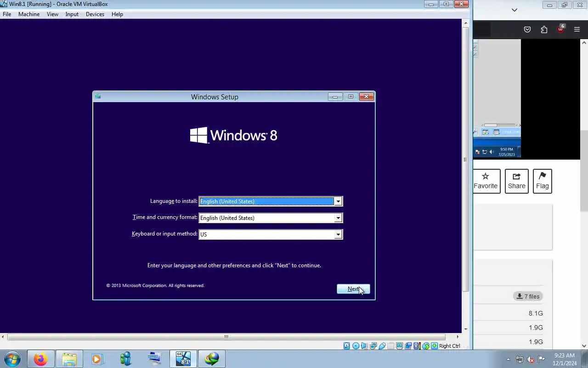Click the keyboard capture green arrow icon
The image size is (588, 368).
[x=435, y=346]
